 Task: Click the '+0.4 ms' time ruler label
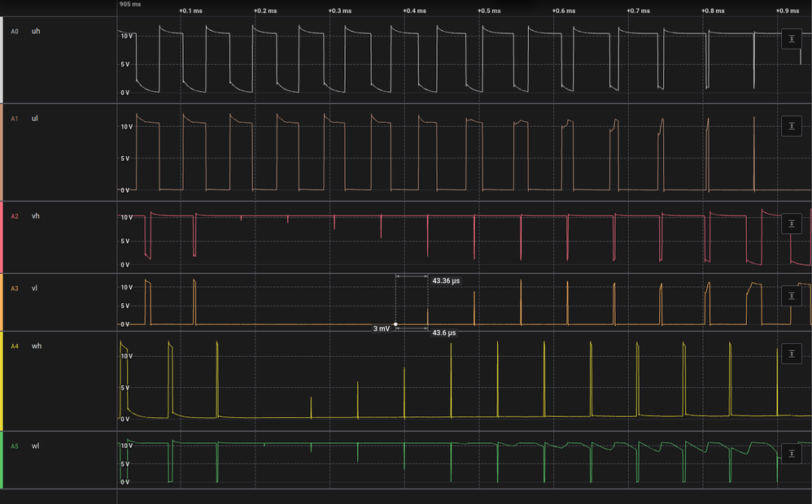[414, 11]
